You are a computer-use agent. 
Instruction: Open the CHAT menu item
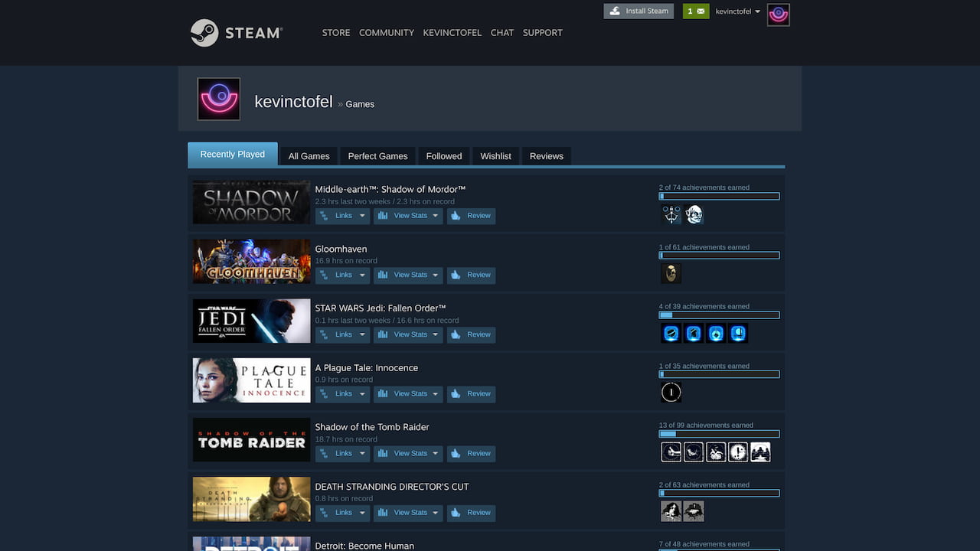pyautogui.click(x=502, y=33)
